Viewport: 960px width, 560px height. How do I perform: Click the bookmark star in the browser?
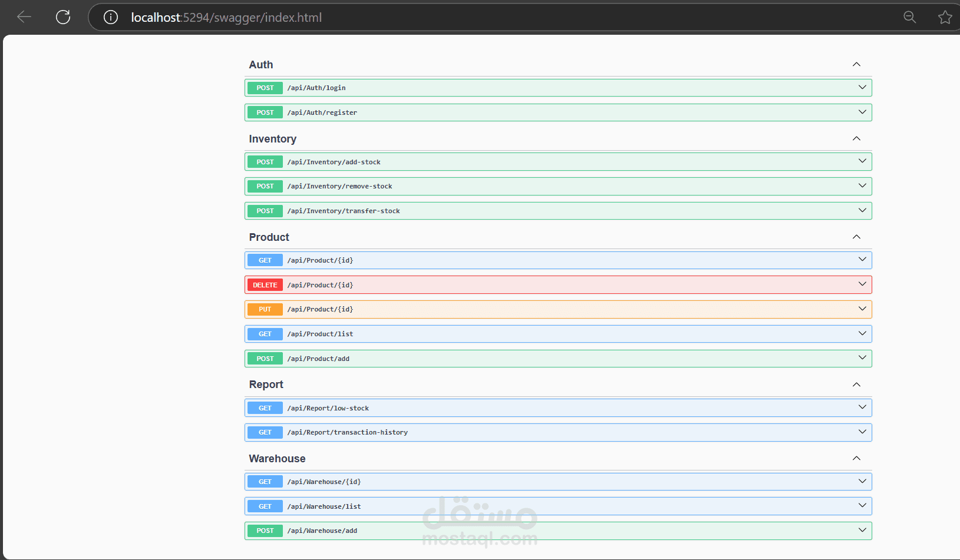(x=945, y=17)
